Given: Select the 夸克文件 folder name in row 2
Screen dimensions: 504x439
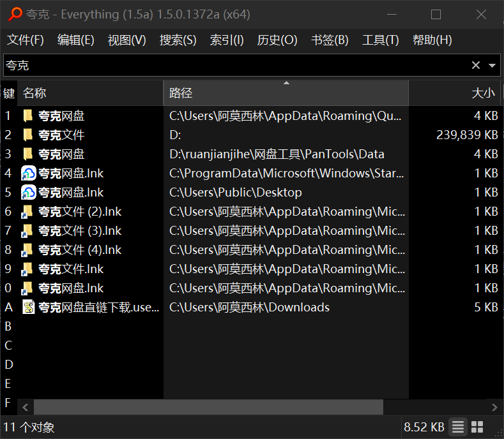Looking at the screenshot, I should click(61, 135).
